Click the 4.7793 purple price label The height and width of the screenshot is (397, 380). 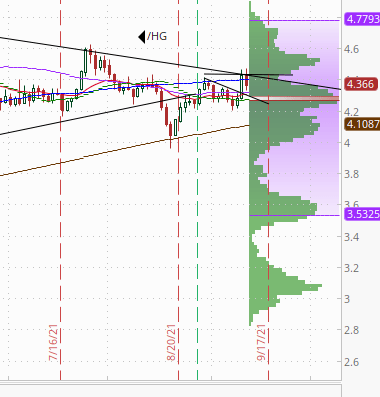click(x=362, y=19)
